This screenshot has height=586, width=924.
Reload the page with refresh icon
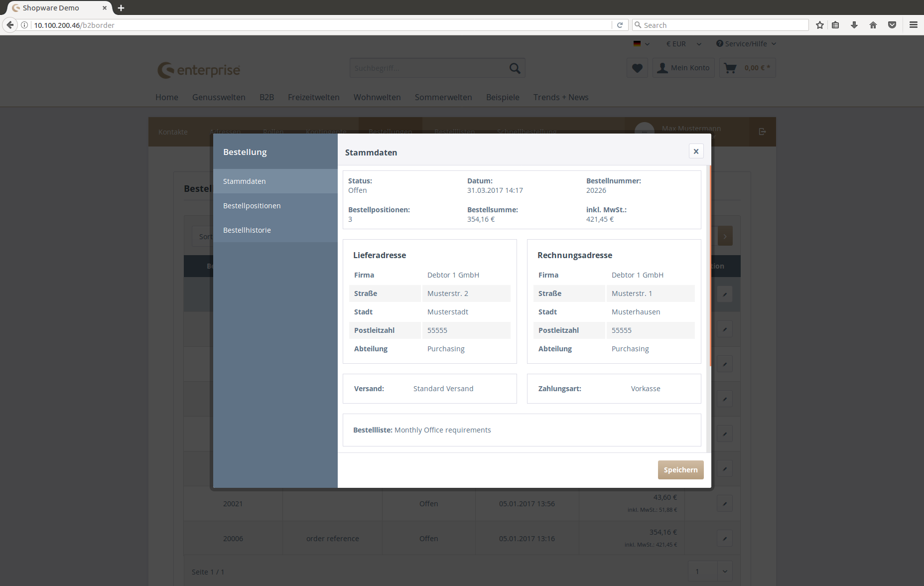coord(620,25)
